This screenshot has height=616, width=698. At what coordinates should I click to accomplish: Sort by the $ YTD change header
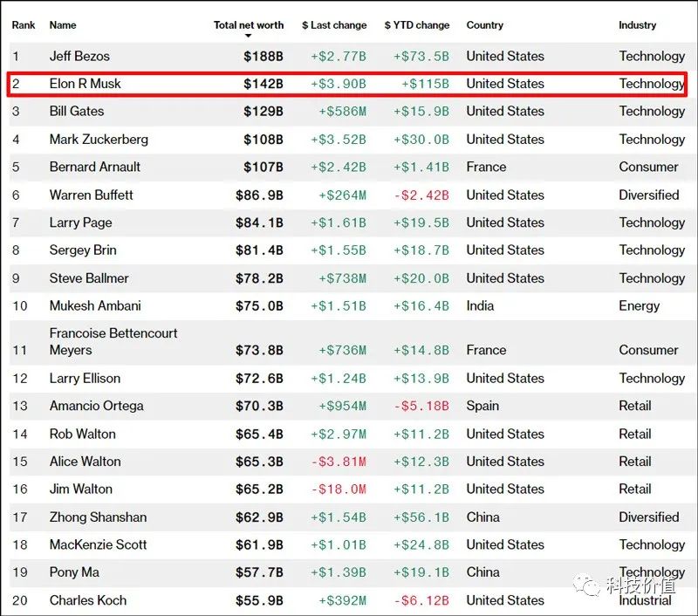[417, 25]
